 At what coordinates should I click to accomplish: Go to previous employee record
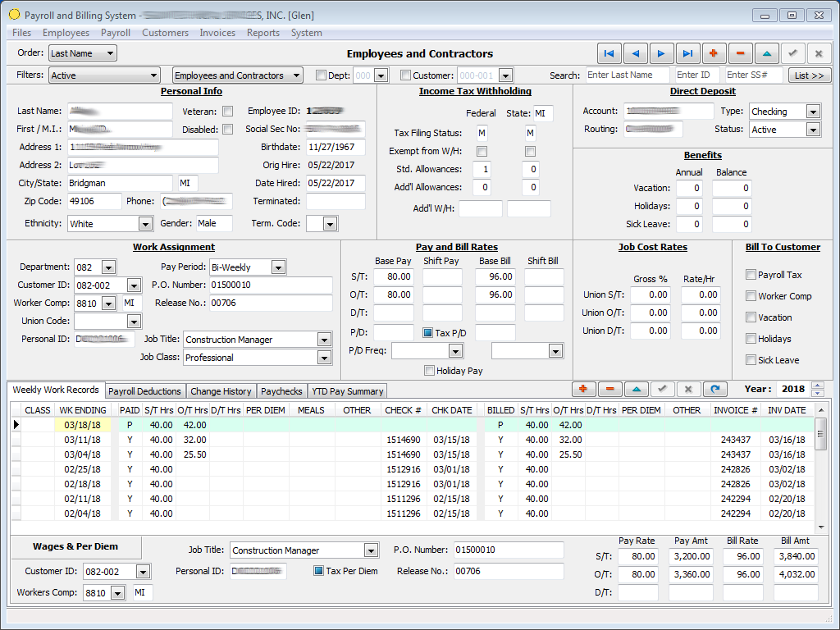tap(636, 53)
